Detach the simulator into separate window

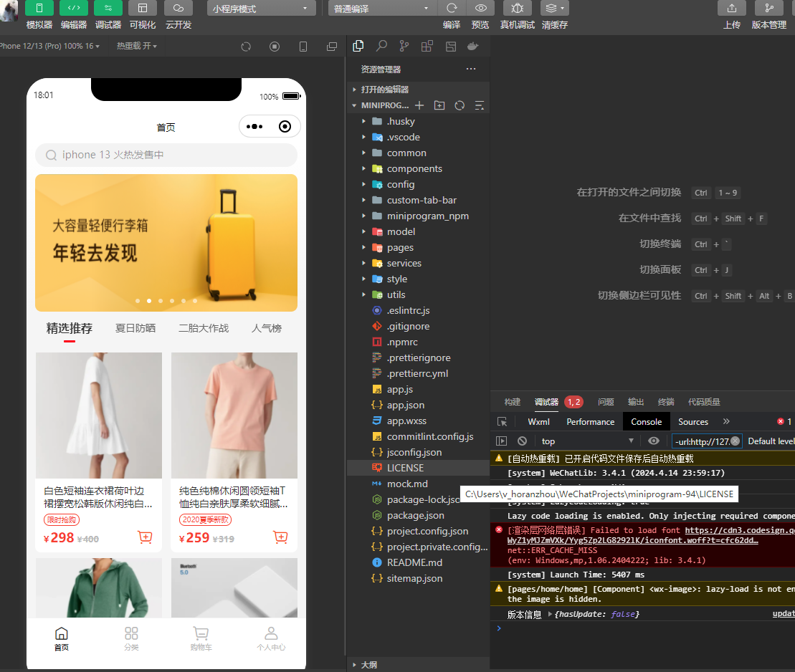(332, 47)
